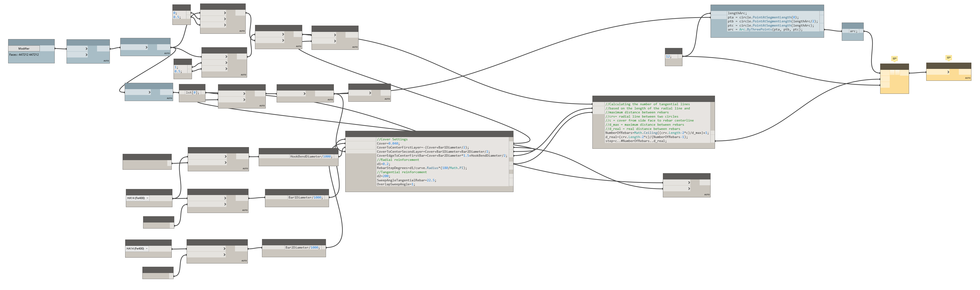980x290 pixels.
Task: Click the arc; code block
Action: coord(853,31)
